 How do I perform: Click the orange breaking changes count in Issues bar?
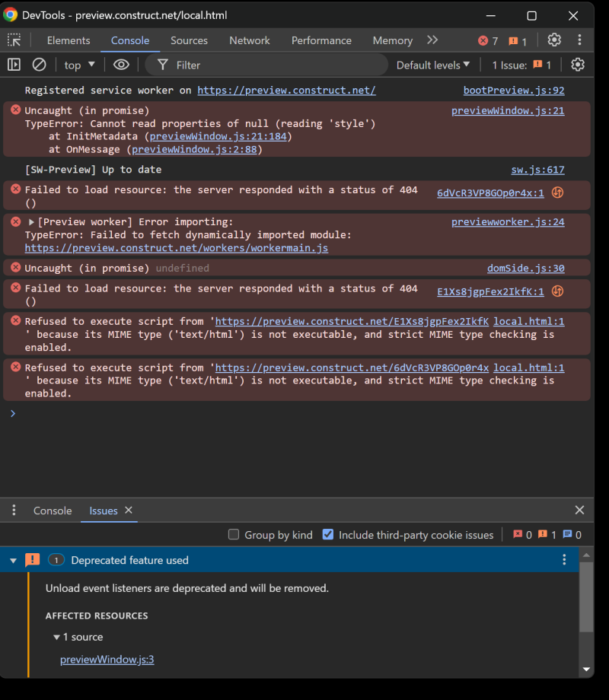point(547,535)
